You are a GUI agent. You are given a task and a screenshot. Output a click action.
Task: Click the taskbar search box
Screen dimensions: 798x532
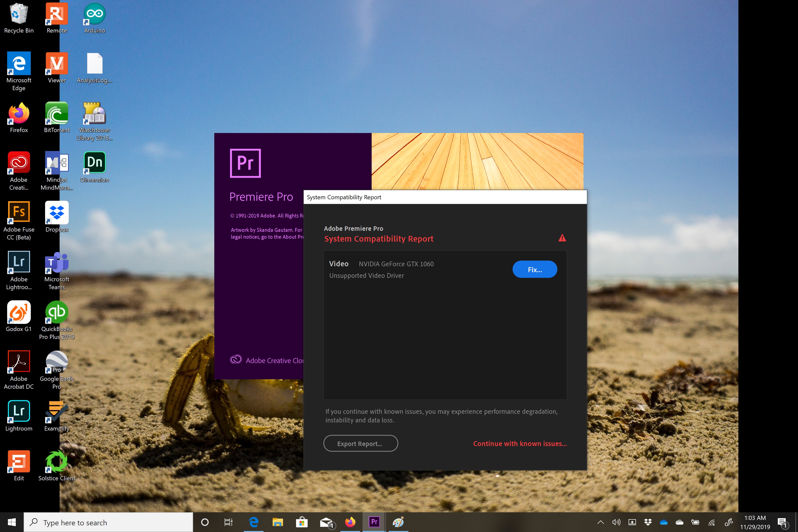click(x=109, y=522)
